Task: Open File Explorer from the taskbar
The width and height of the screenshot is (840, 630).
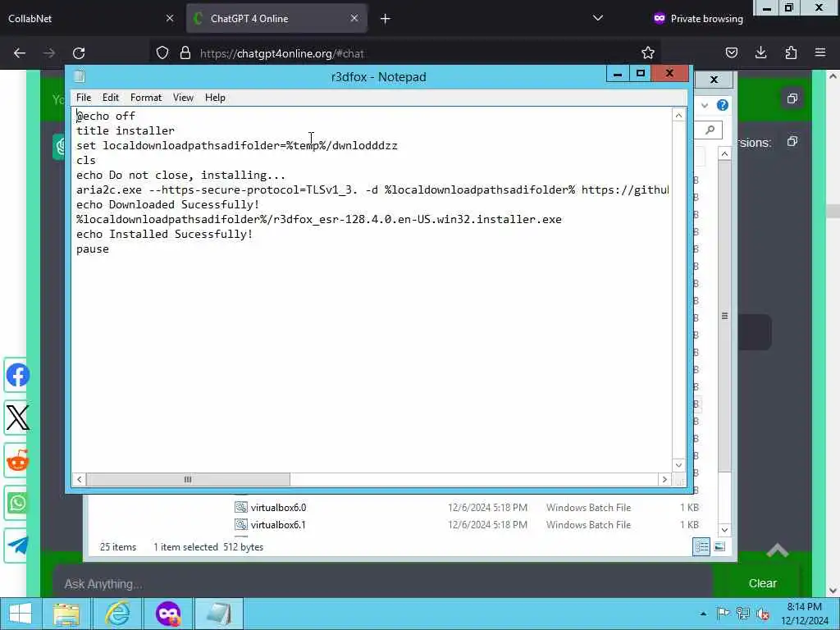Action: coord(66,614)
